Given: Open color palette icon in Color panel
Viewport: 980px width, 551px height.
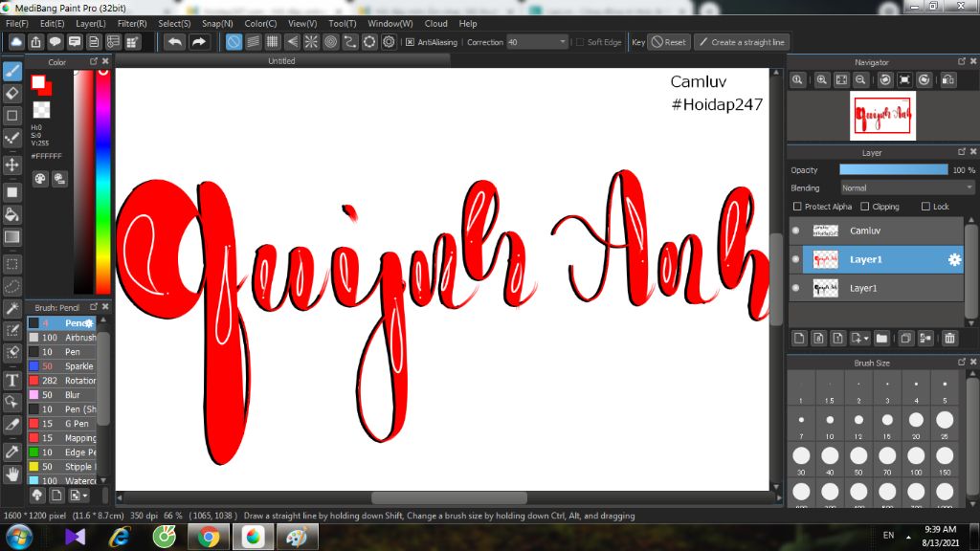Looking at the screenshot, I should (40, 179).
